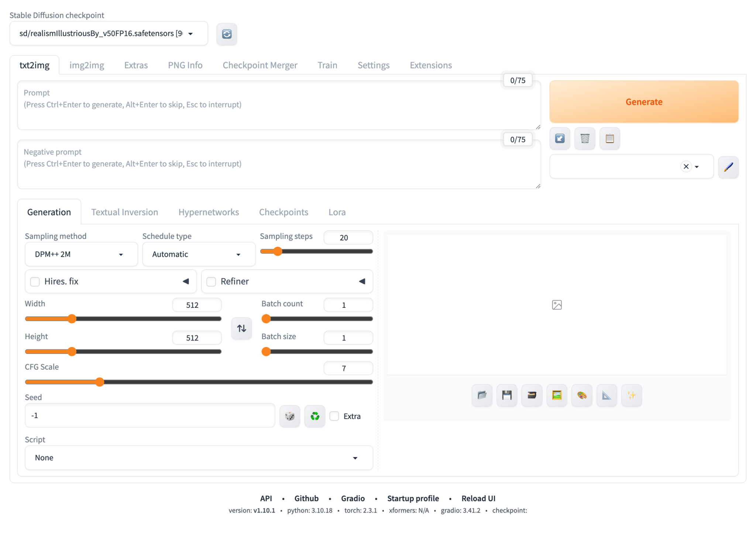This screenshot has width=756, height=534.
Task: Open the Script selection dropdown
Action: tap(198, 458)
